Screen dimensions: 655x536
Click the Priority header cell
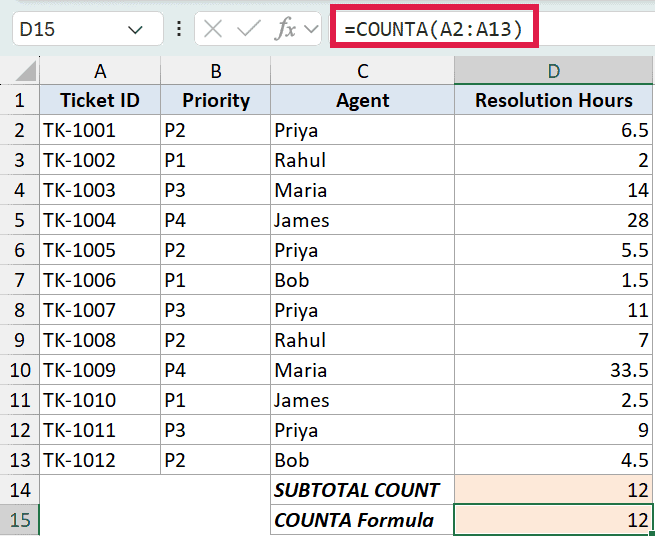[216, 100]
